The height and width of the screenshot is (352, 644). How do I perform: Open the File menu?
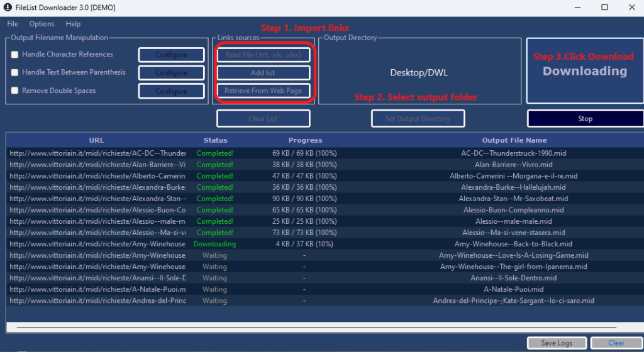click(13, 24)
